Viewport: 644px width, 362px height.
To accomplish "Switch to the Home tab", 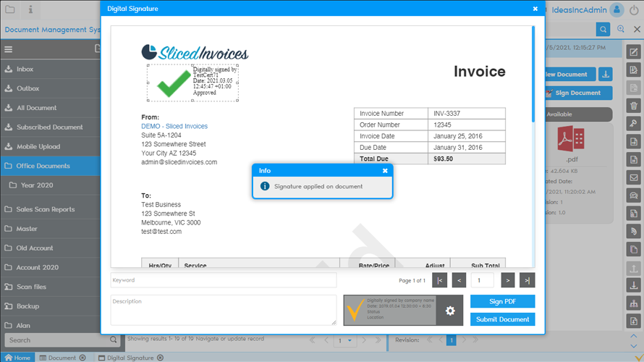I will click(x=17, y=358).
